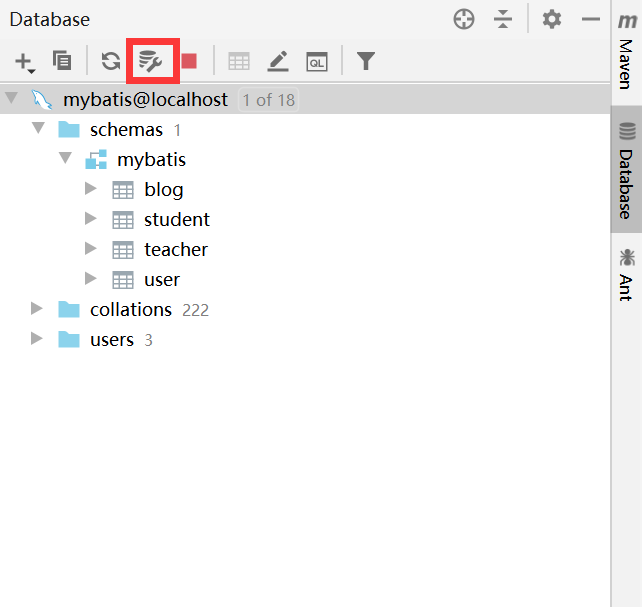Collapse the schemas folder node
The height and width of the screenshot is (607, 642).
pos(38,128)
